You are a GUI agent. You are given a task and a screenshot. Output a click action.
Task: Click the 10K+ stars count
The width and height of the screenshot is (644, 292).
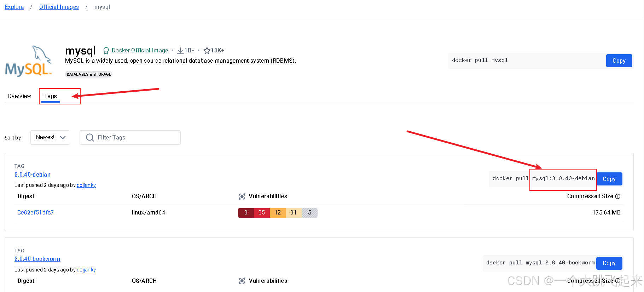[x=217, y=50]
